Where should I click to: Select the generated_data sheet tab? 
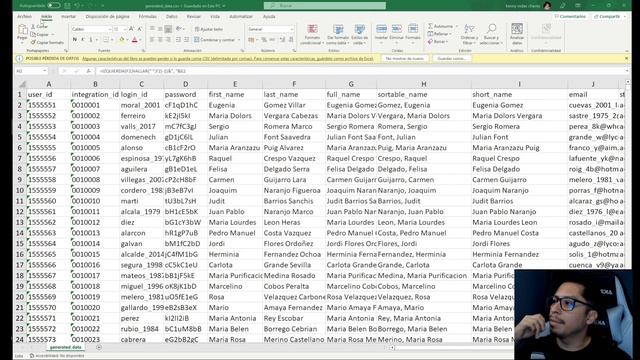65,347
